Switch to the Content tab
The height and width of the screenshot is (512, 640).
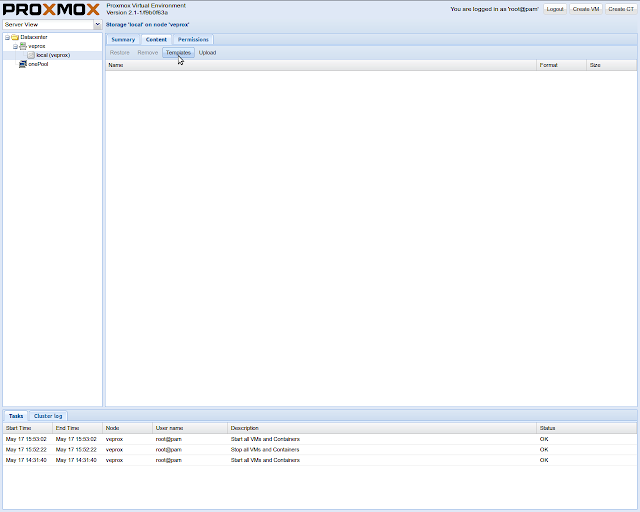[156, 40]
